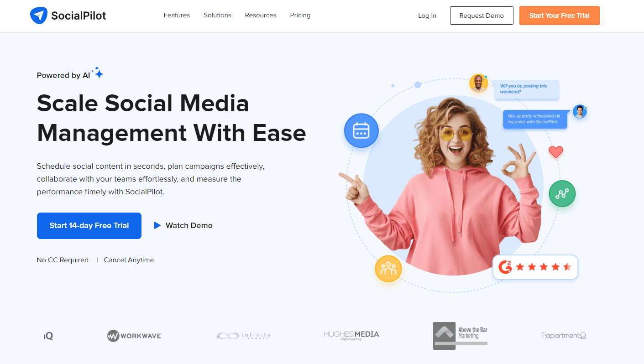644x364 pixels.
Task: Click the avatar of man in blue circle
Action: [580, 111]
